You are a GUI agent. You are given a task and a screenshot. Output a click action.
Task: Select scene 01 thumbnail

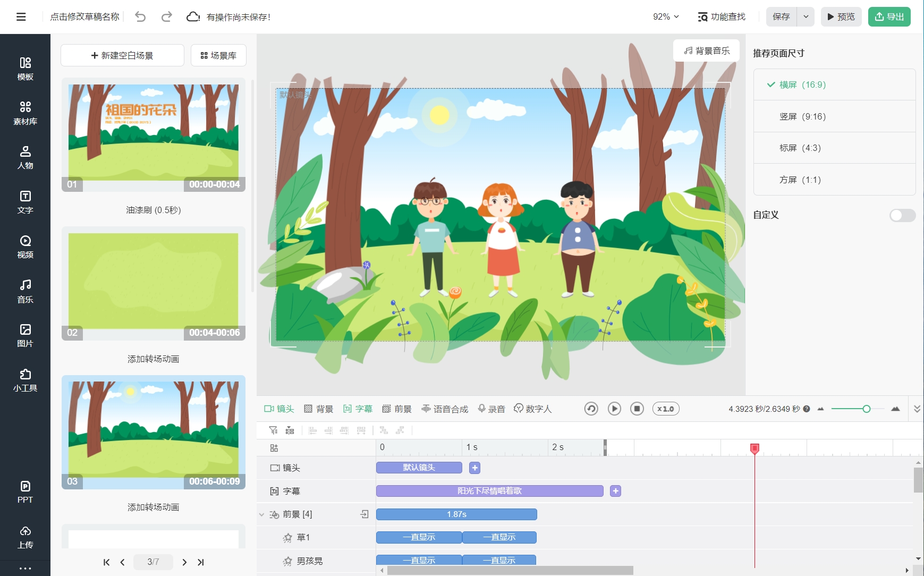coord(154,134)
